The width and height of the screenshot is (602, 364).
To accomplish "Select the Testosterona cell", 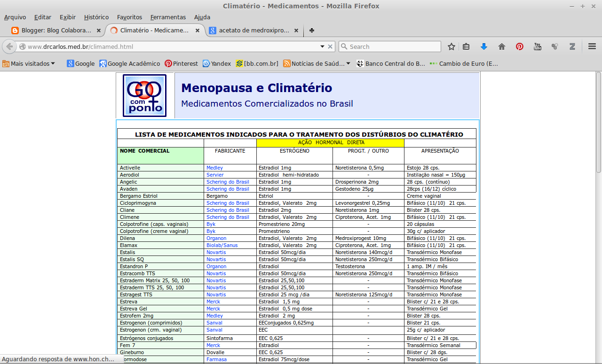I will [x=368, y=266].
